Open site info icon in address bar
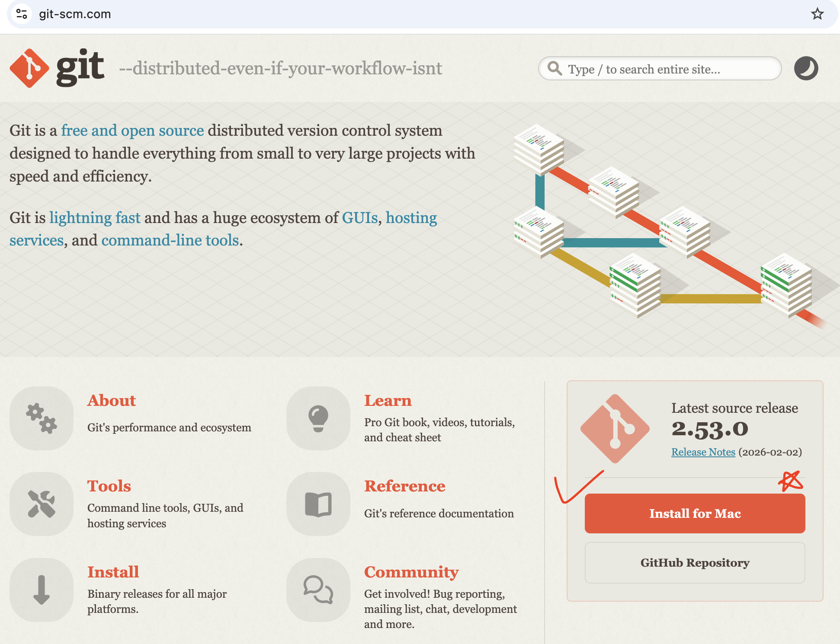This screenshot has height=644, width=840. [22, 14]
